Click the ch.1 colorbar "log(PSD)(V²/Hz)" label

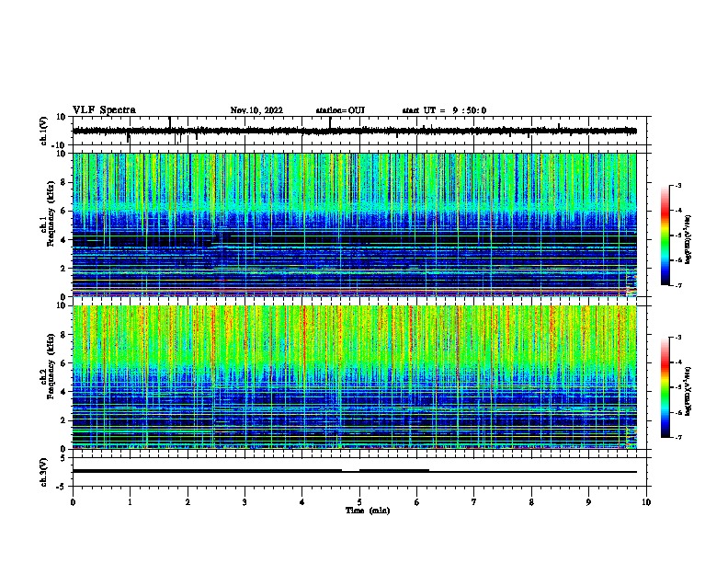tap(688, 239)
